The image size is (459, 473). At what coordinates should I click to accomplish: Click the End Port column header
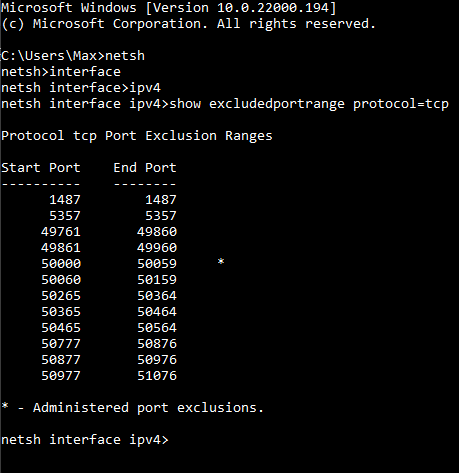click(145, 167)
